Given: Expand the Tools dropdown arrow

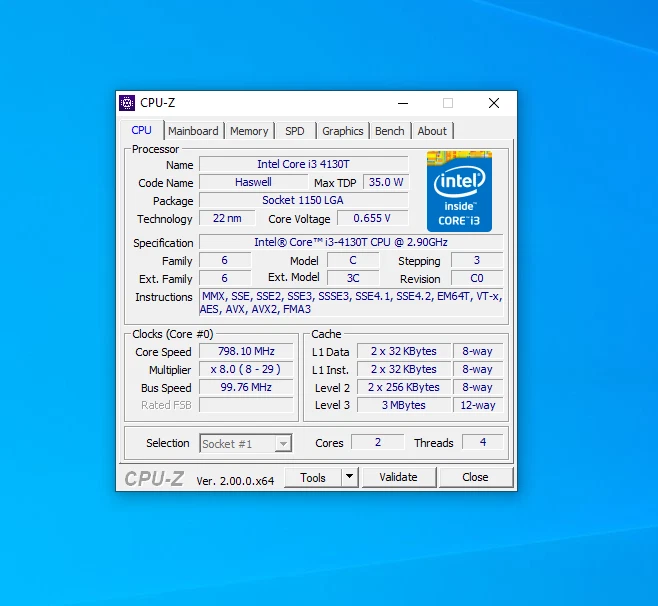Looking at the screenshot, I should pos(350,478).
